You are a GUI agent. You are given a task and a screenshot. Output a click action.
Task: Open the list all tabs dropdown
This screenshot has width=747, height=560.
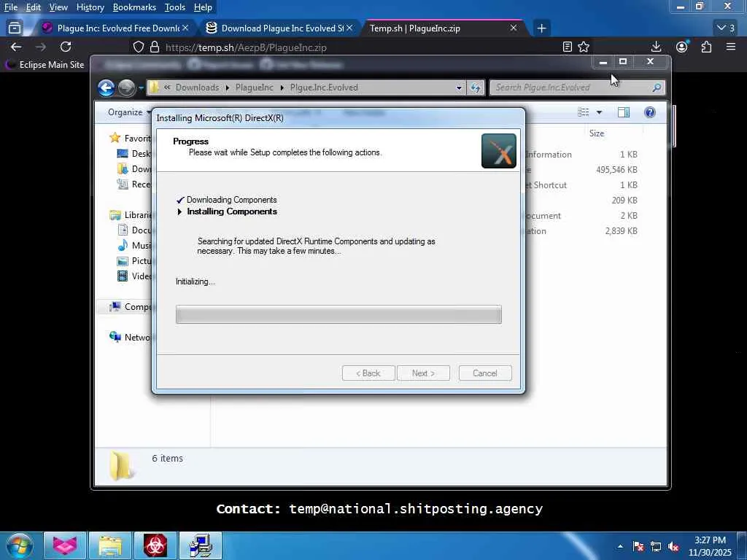(727, 28)
